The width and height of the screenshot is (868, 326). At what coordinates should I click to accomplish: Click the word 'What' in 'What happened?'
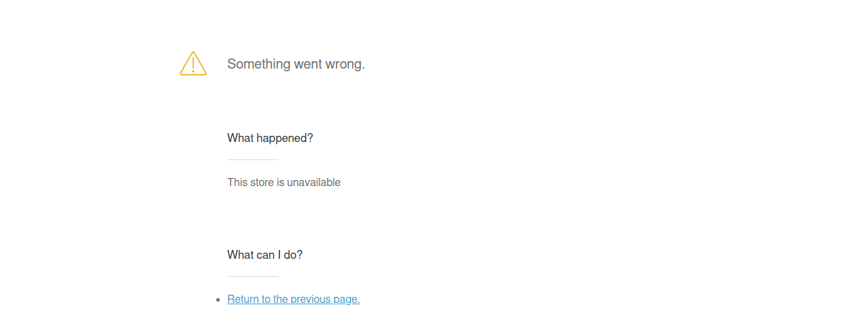tap(240, 138)
